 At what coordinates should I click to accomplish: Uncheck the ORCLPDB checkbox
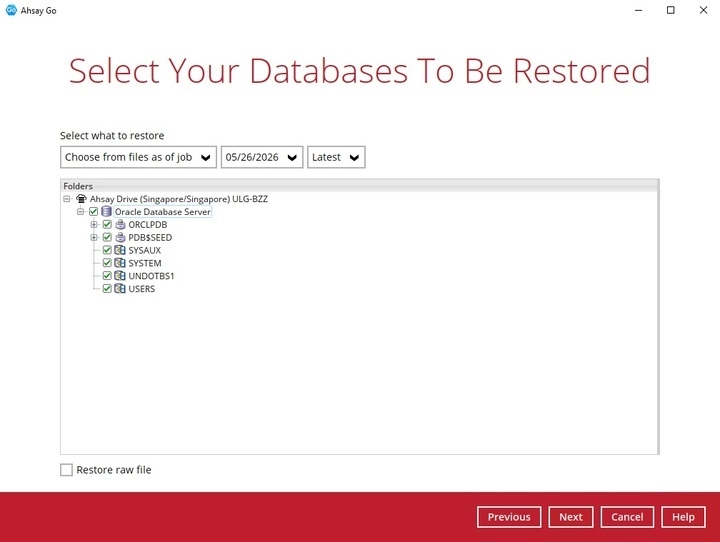(x=107, y=225)
